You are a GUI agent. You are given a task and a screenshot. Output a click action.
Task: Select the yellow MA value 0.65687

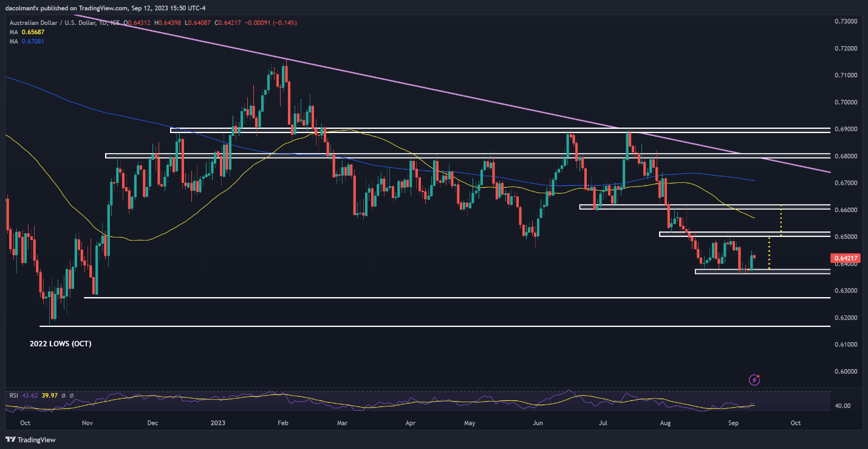pos(32,32)
